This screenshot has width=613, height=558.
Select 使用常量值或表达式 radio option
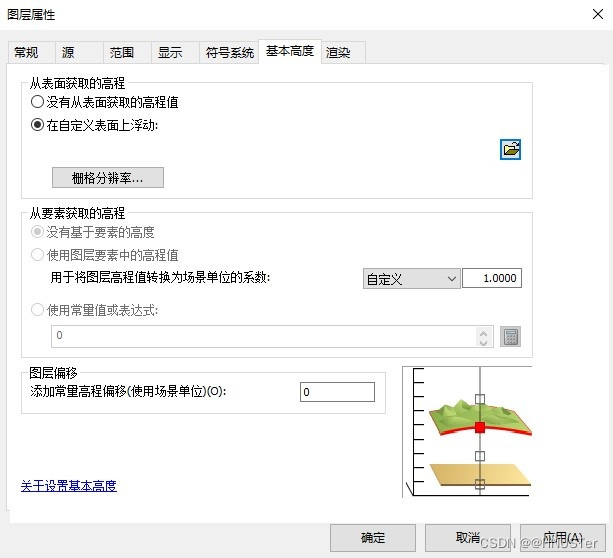coord(94,310)
